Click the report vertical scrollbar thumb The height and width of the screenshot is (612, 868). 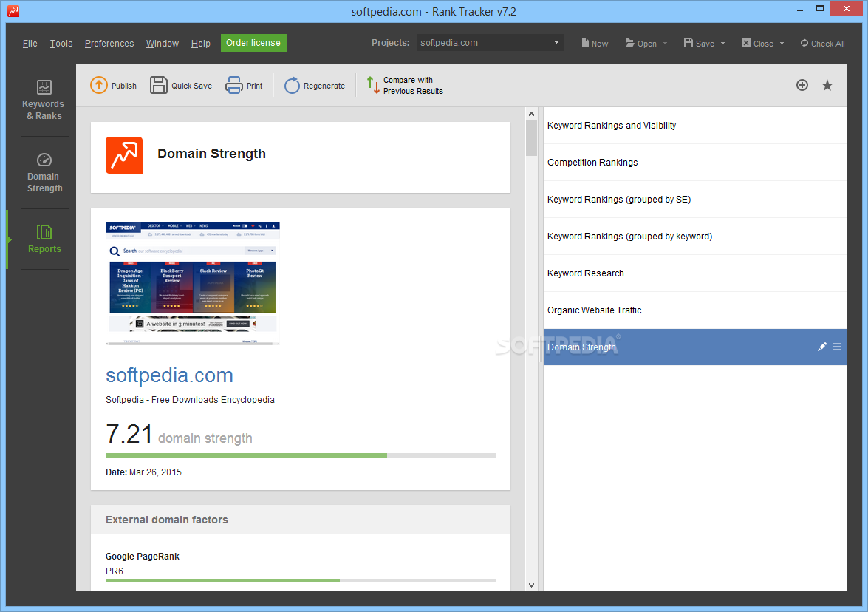531,138
